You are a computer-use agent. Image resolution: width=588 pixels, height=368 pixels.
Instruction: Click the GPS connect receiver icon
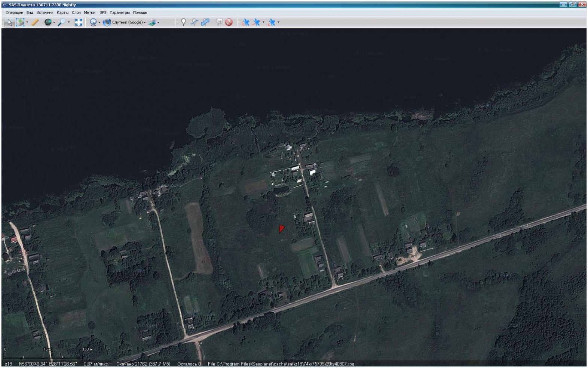point(245,22)
